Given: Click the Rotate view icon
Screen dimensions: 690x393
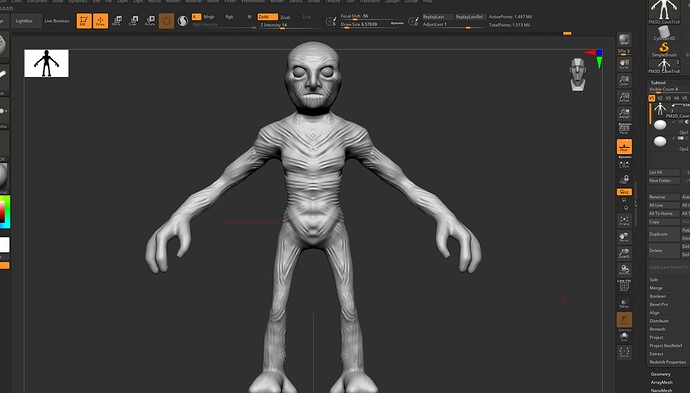Looking at the screenshot, I should coord(624,269).
